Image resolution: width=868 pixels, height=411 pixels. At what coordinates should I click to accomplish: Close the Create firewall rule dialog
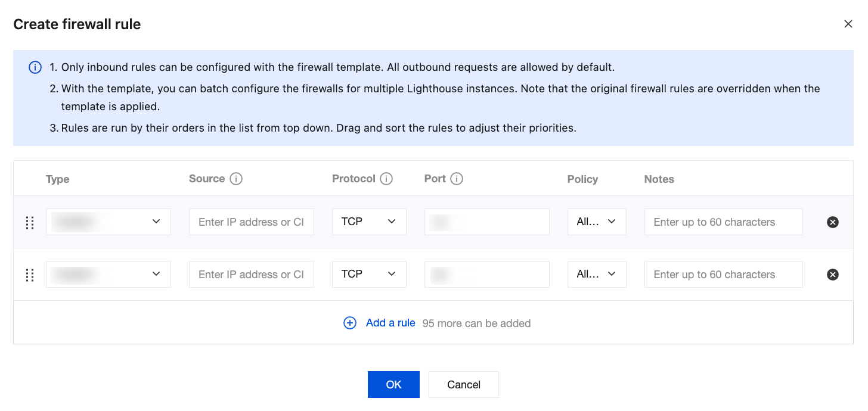coord(848,24)
